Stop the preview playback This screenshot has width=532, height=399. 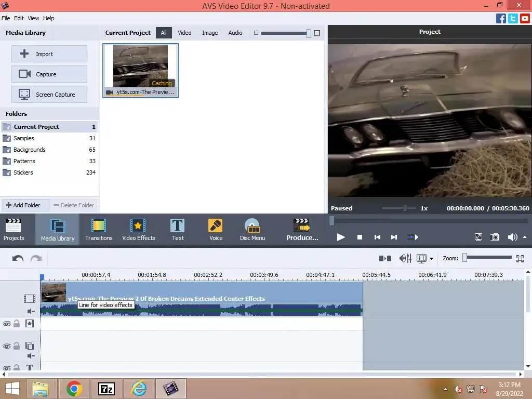coord(360,237)
